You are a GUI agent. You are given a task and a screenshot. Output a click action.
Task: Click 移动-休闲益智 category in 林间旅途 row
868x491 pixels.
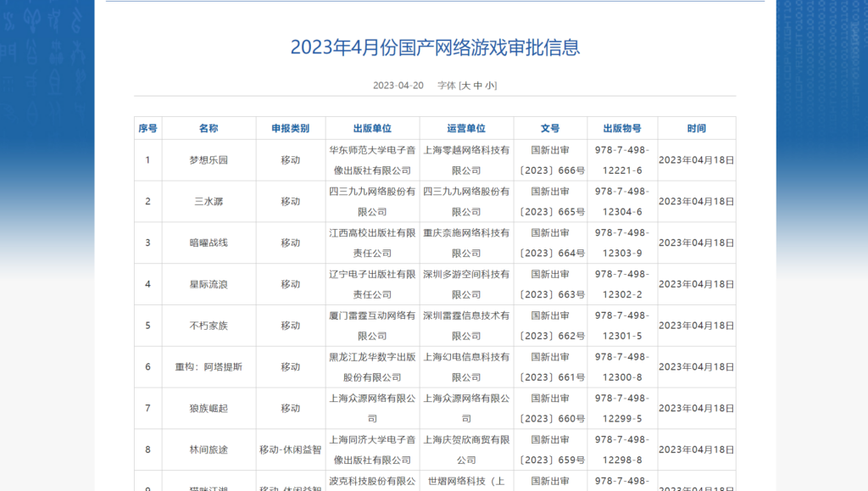point(291,450)
